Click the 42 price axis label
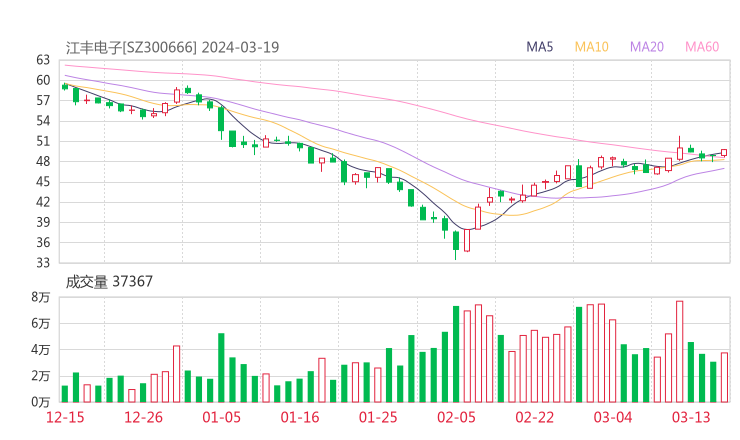 tap(43, 202)
